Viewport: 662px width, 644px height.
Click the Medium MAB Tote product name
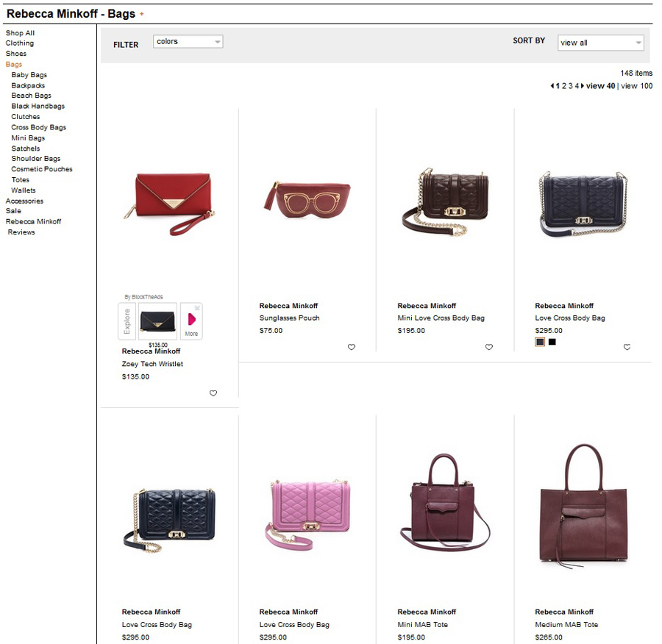(x=566, y=625)
